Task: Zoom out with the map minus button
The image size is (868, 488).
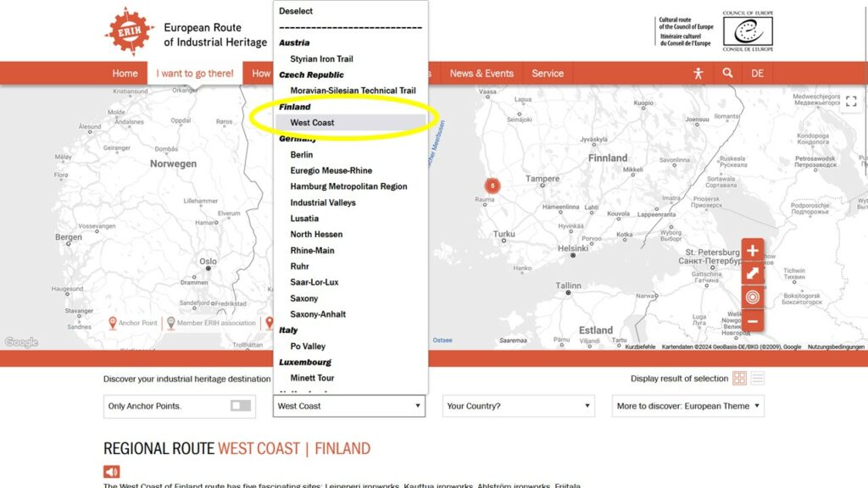Action: coord(753,321)
